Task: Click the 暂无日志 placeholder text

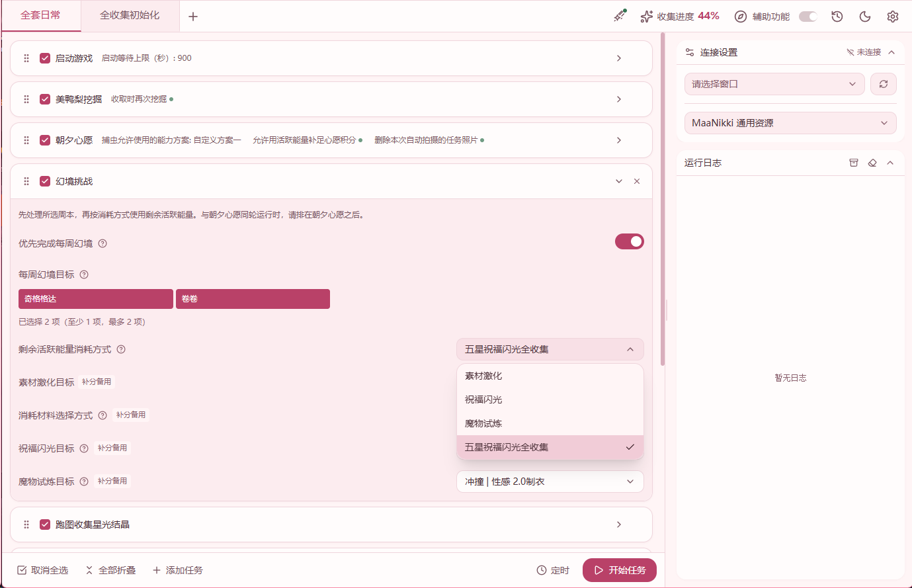Action: (x=790, y=378)
